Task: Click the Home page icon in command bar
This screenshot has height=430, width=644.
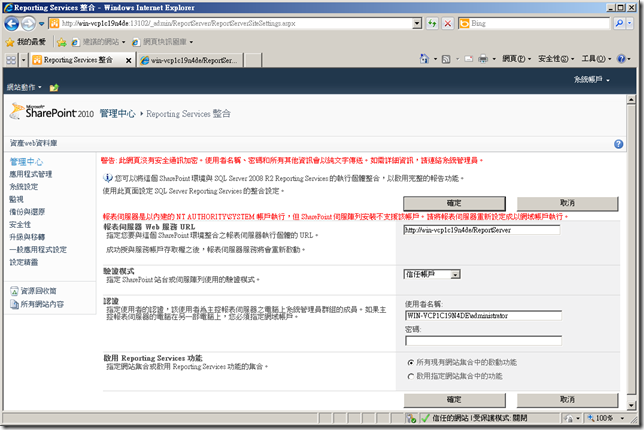Action: coord(424,59)
